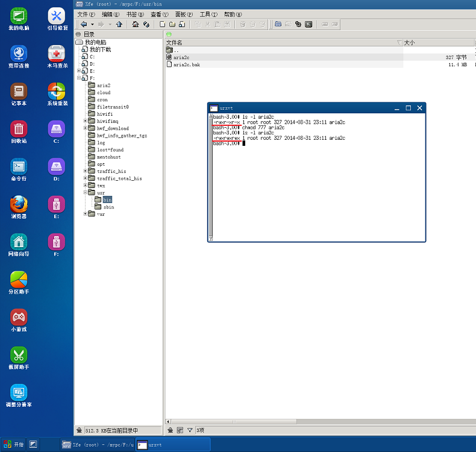
Task: Expand the var folder node
Action: (x=85, y=214)
